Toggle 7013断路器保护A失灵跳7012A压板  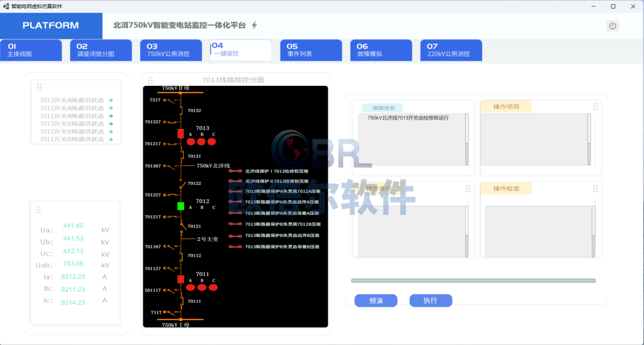[x=236, y=192]
